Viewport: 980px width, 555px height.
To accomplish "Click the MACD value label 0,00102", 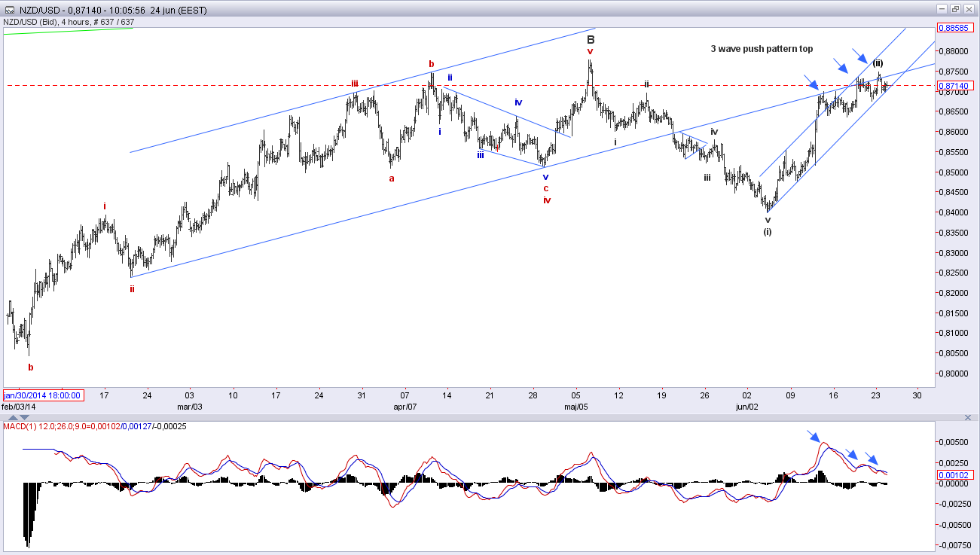I will coord(954,474).
